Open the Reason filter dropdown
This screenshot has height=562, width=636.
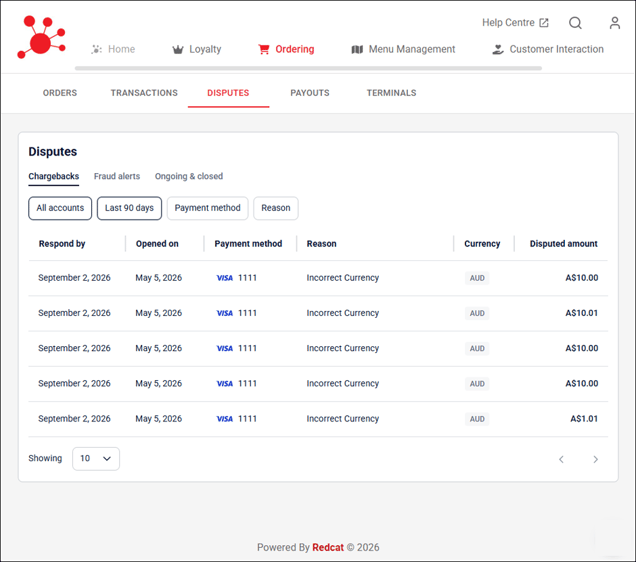276,208
